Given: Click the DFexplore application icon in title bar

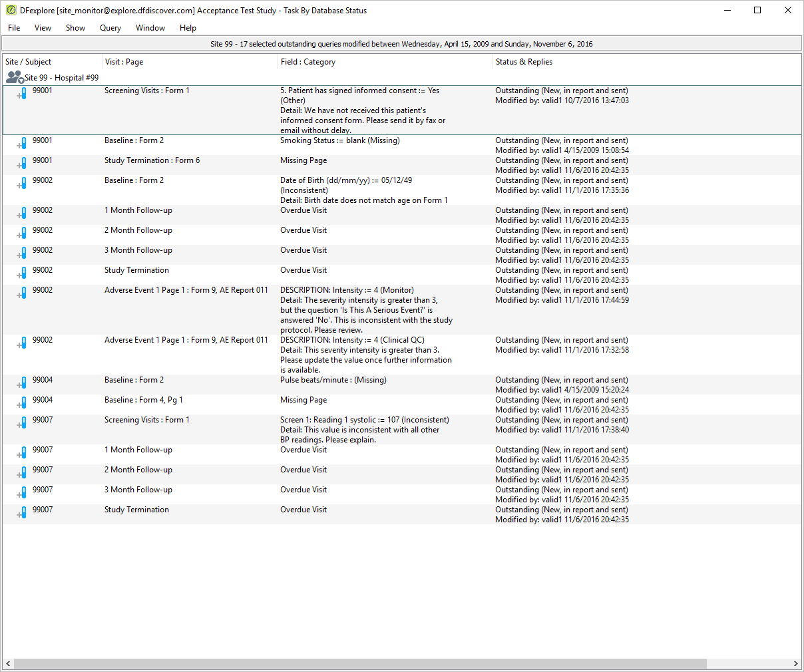Looking at the screenshot, I should [x=11, y=10].
